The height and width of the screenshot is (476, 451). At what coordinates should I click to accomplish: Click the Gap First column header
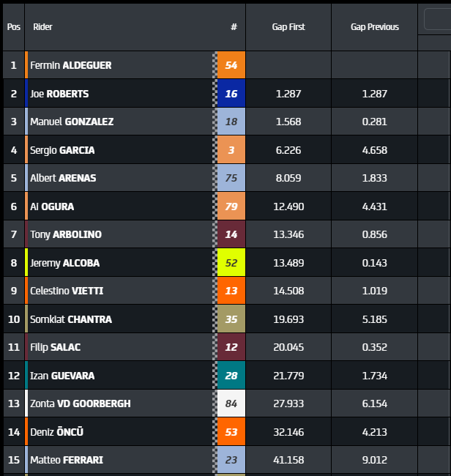[288, 27]
